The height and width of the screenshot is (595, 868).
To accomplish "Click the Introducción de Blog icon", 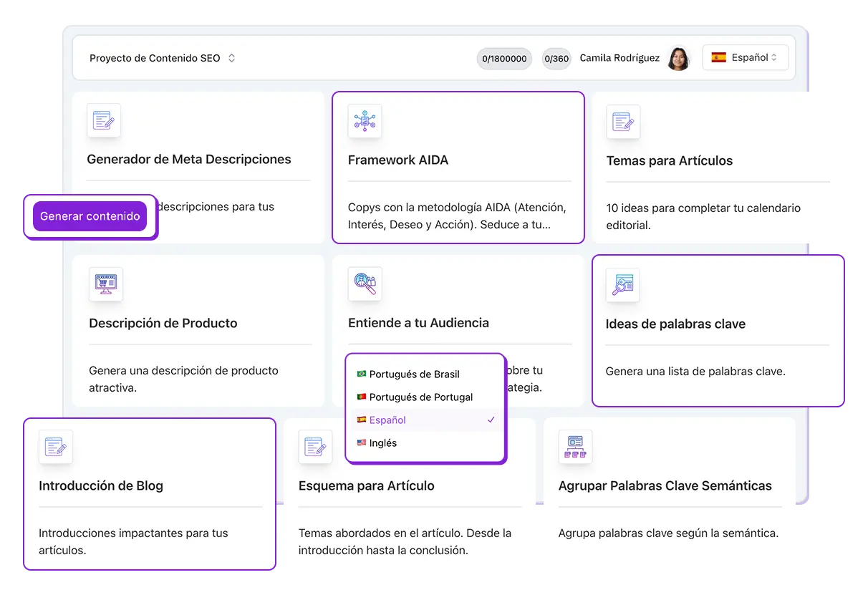I will (x=56, y=447).
